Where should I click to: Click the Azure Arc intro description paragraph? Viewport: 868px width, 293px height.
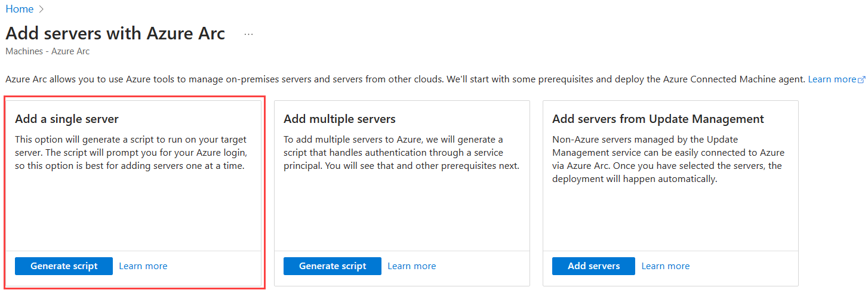click(406, 79)
